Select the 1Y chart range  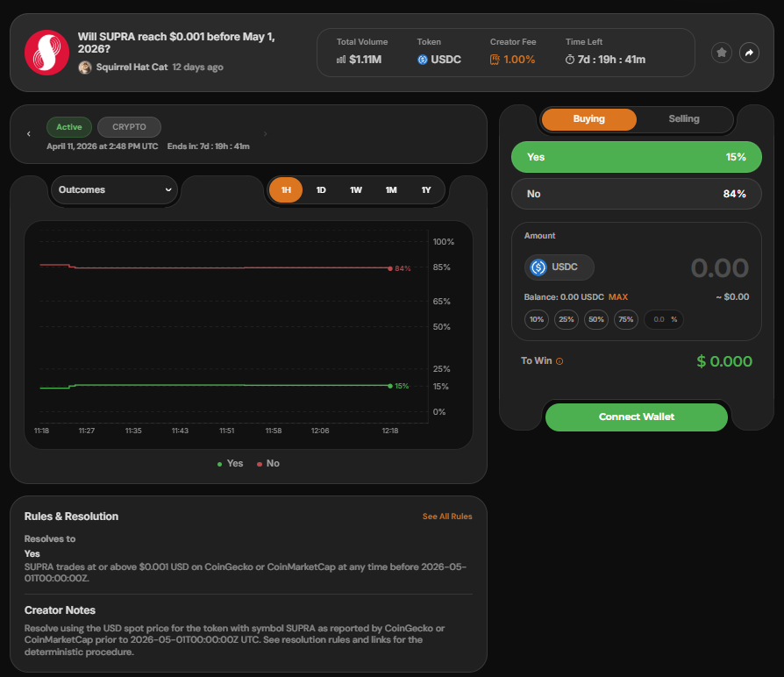click(x=426, y=190)
